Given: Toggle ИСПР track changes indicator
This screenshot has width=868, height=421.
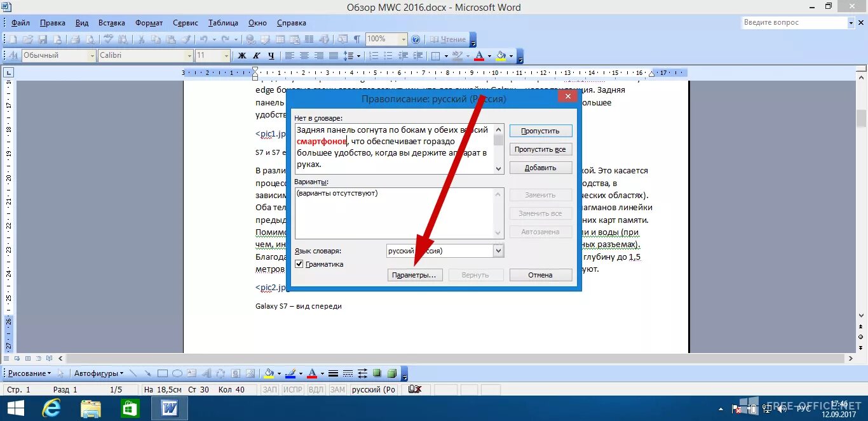Looking at the screenshot, I should point(292,389).
